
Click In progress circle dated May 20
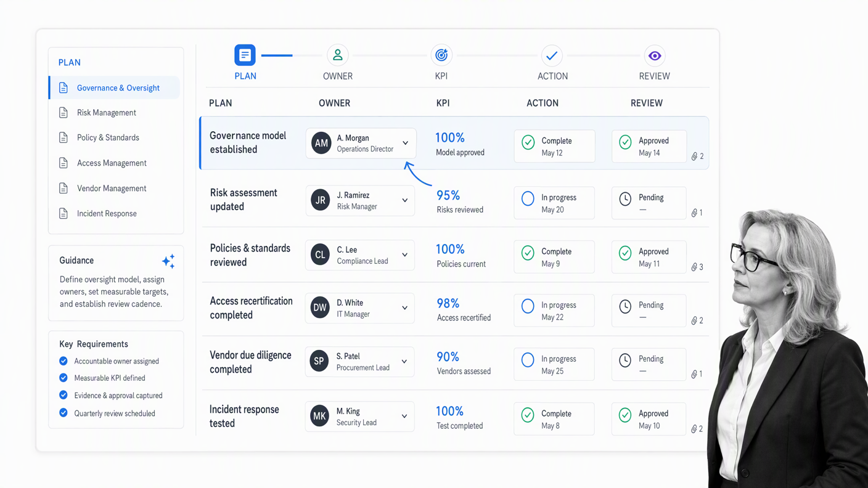(x=528, y=198)
